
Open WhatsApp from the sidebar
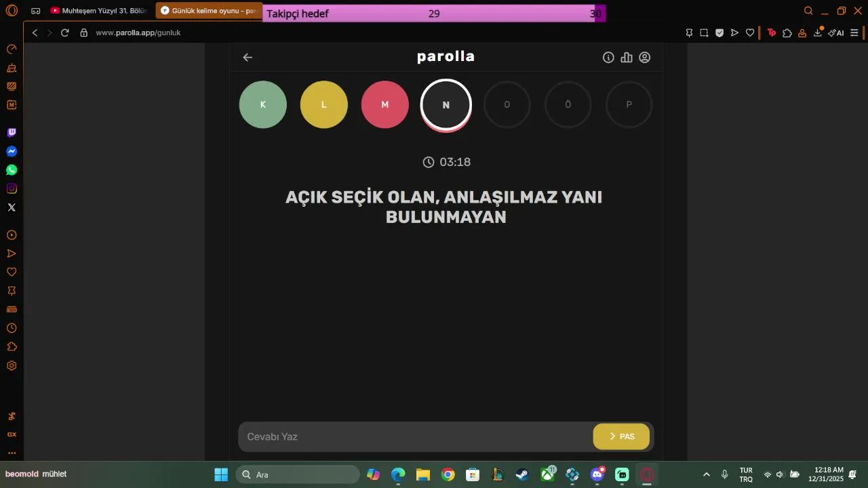[x=12, y=170]
